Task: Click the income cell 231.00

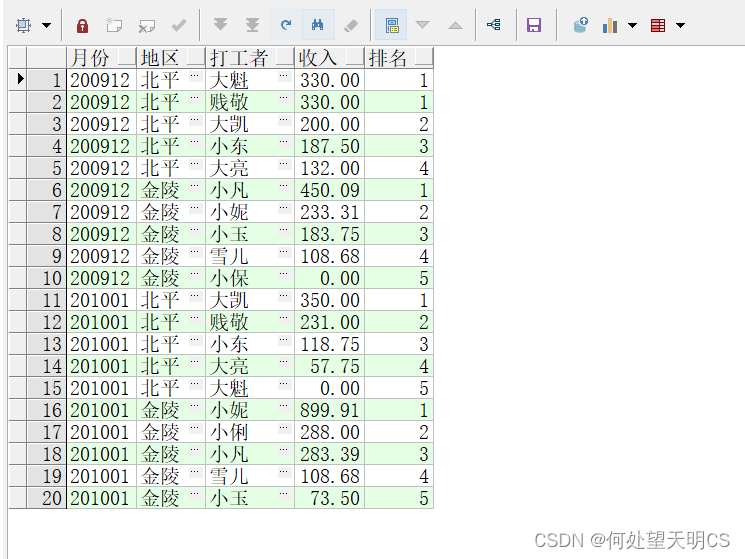Action: click(329, 322)
